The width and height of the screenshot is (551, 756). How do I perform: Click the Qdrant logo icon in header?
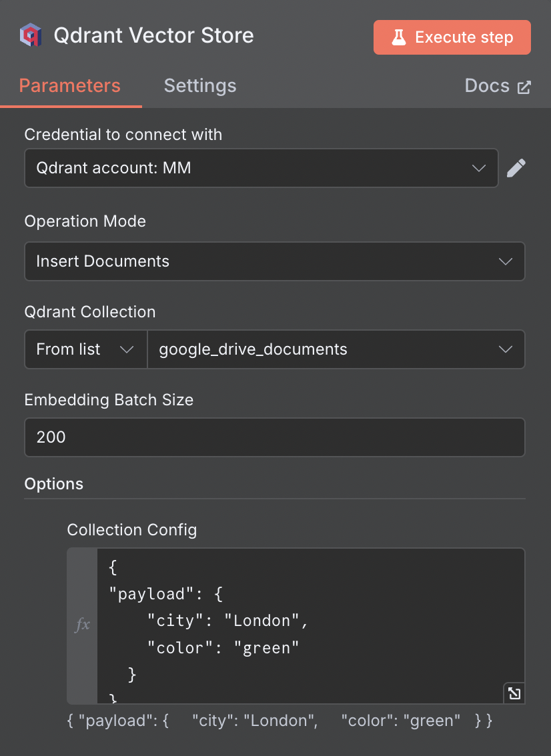point(31,35)
